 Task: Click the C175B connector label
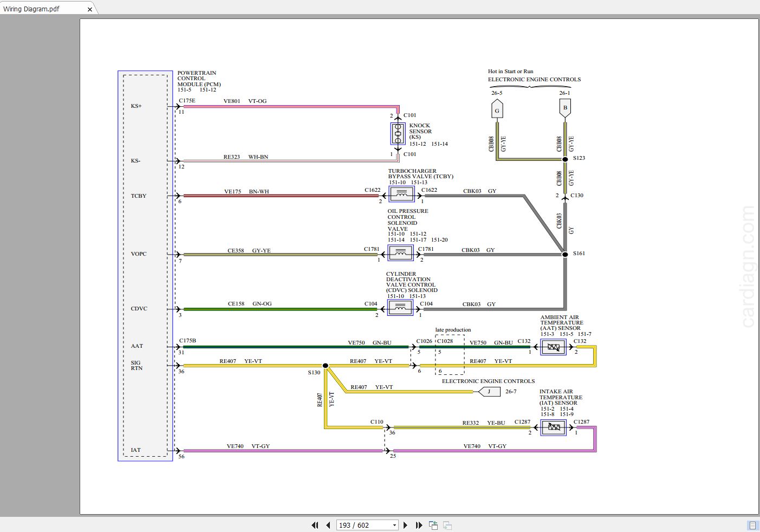pos(187,341)
